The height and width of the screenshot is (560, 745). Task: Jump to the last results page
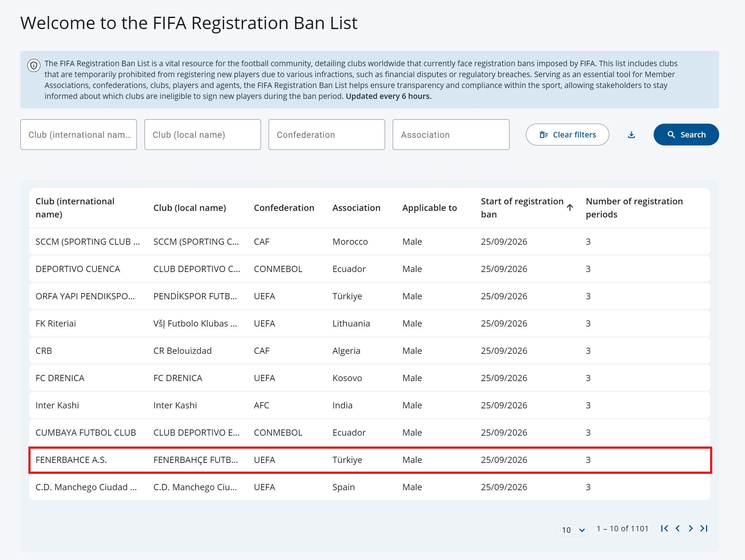coord(704,528)
